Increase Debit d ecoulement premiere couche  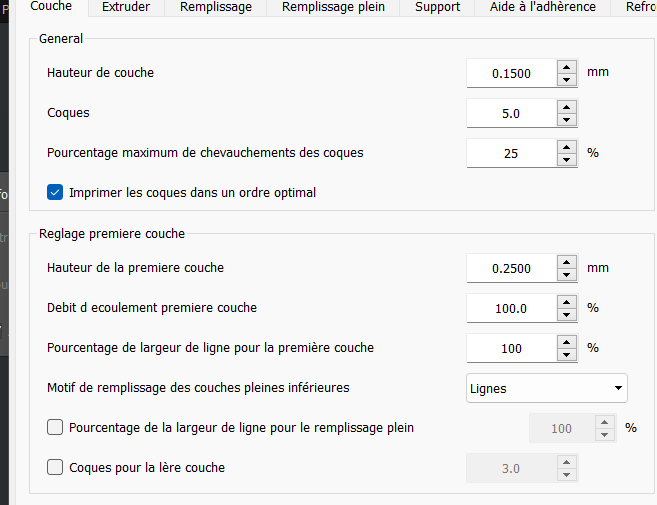(x=566, y=301)
